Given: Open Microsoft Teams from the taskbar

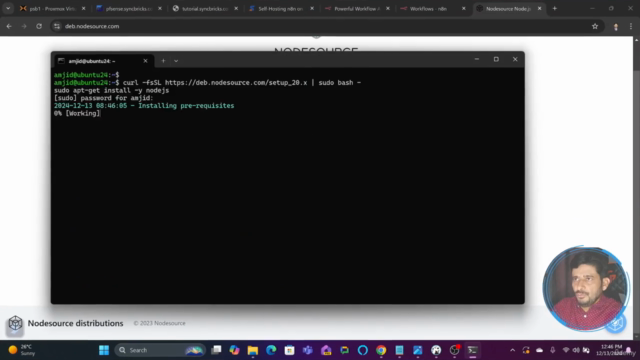Looking at the screenshot, I should tap(308, 350).
